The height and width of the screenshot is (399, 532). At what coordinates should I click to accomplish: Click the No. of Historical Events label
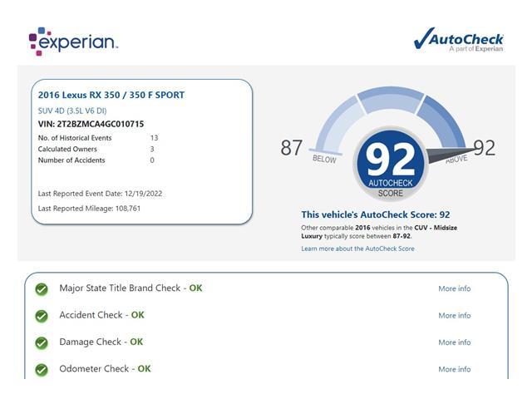pos(75,138)
